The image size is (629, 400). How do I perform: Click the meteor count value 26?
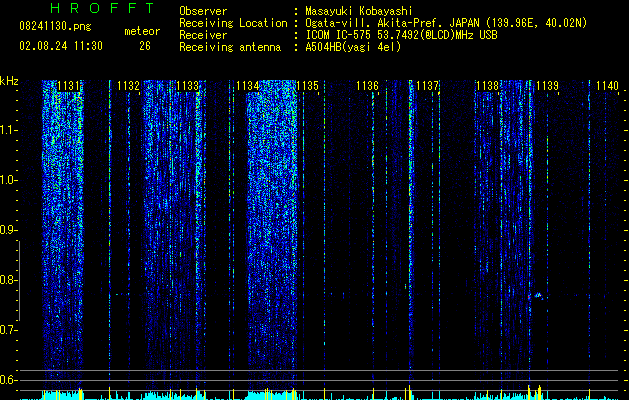tap(145, 46)
